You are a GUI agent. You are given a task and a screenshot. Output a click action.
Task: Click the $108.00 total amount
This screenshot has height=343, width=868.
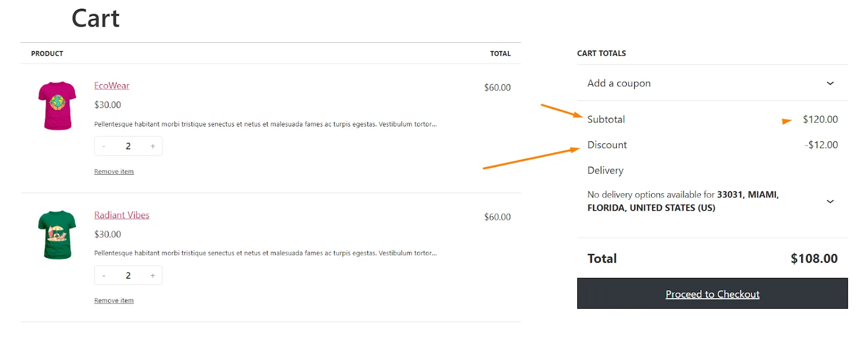click(814, 259)
